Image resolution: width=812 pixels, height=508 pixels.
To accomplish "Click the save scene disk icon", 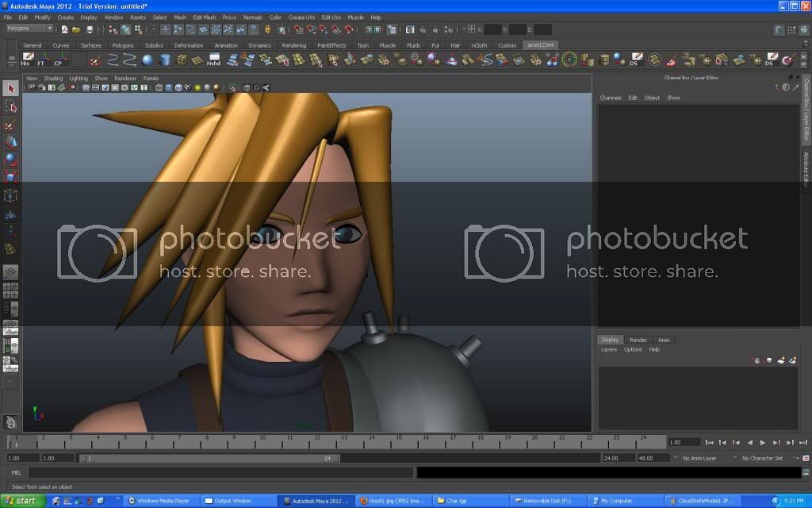I will click(90, 29).
